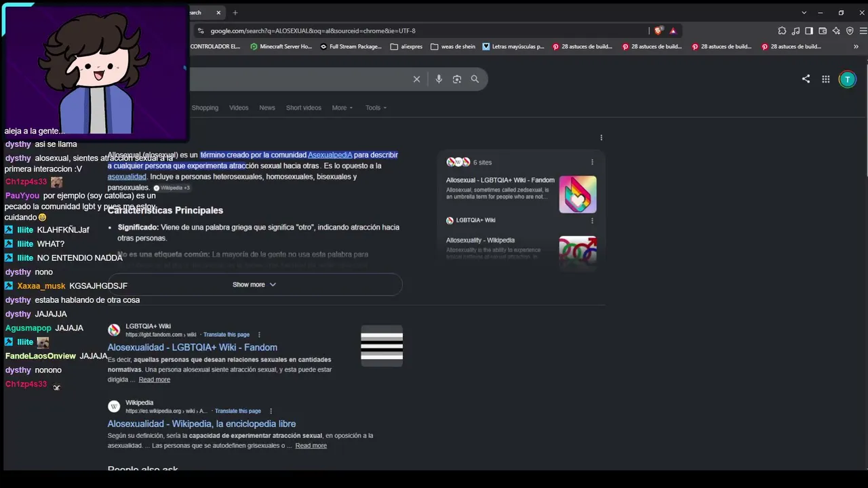Close the current browser tab

point(218,12)
